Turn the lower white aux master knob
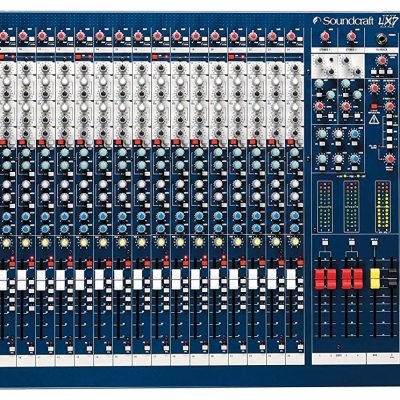Image resolution: width=400 pixels, height=400 pixels. coord(338,159)
